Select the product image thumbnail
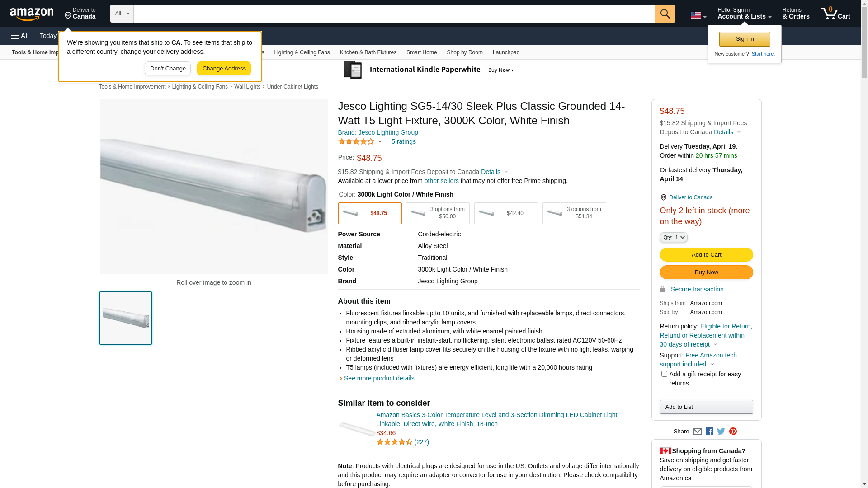Screen dimensions: 868x488 point(126,318)
